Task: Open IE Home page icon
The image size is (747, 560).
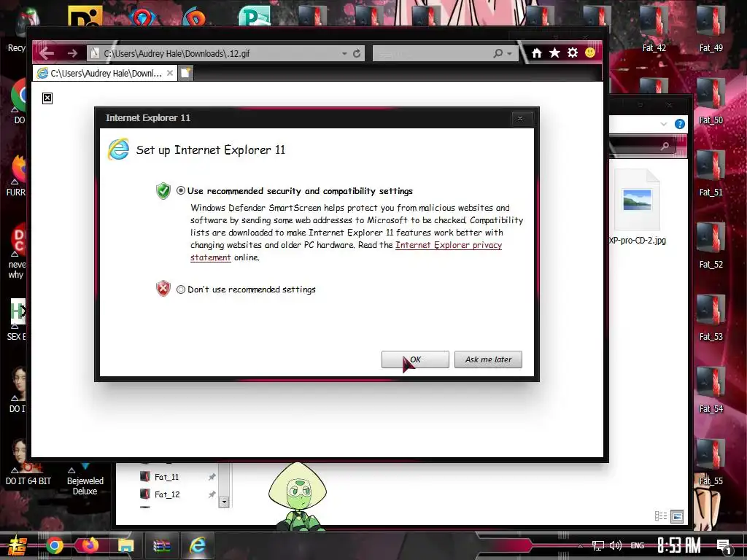Action: click(536, 52)
